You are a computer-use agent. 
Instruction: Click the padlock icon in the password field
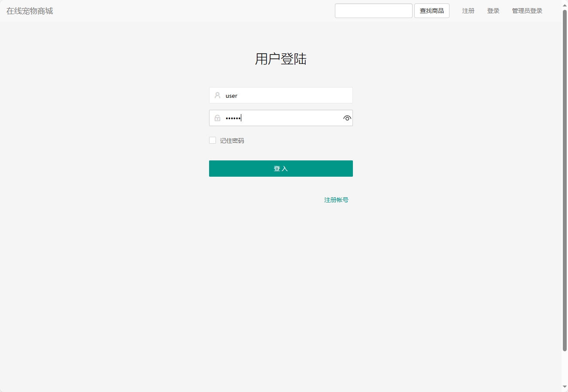coord(217,118)
